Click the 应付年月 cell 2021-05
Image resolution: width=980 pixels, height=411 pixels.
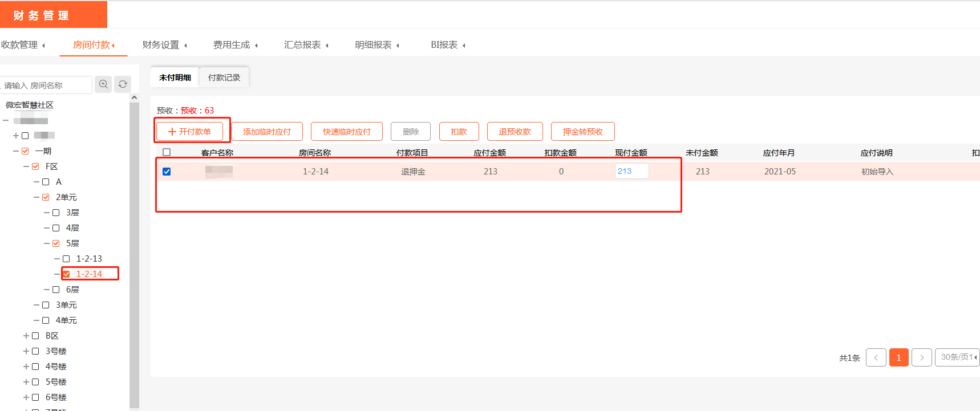point(780,172)
